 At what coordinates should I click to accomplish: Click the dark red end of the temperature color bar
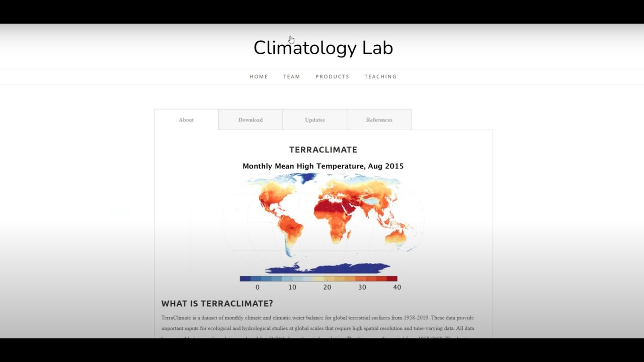tap(392, 279)
